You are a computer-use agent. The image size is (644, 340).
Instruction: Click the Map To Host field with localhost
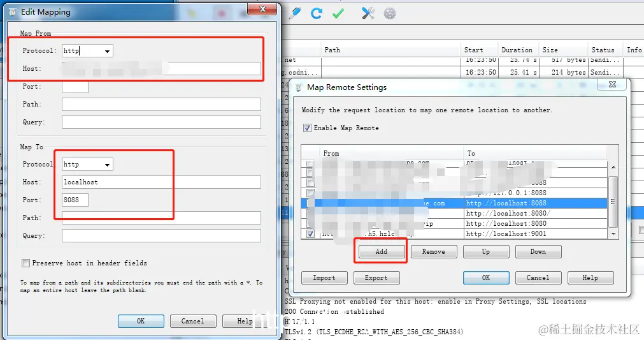[x=161, y=182]
